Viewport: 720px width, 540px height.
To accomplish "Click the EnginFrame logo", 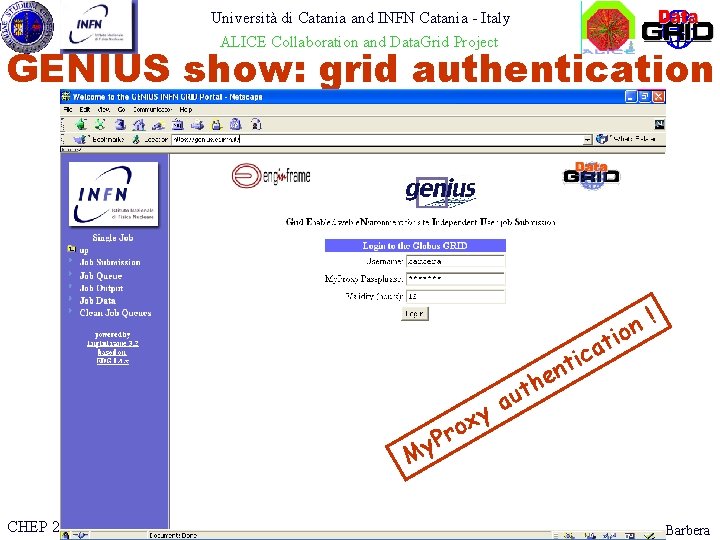I will point(271,175).
